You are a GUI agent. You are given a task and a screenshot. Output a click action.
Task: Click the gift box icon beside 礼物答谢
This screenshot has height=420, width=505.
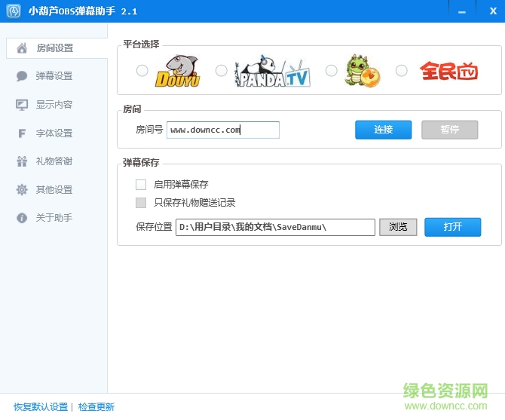(x=22, y=161)
